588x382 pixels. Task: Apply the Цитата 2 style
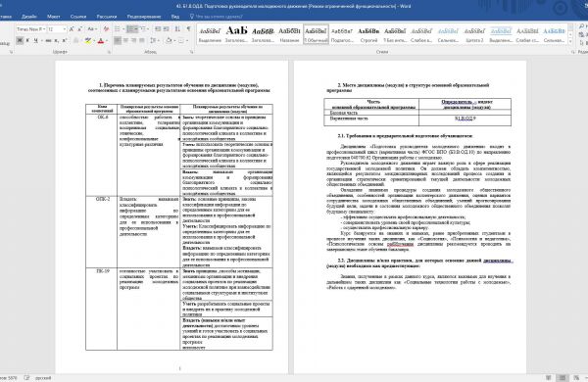474,34
